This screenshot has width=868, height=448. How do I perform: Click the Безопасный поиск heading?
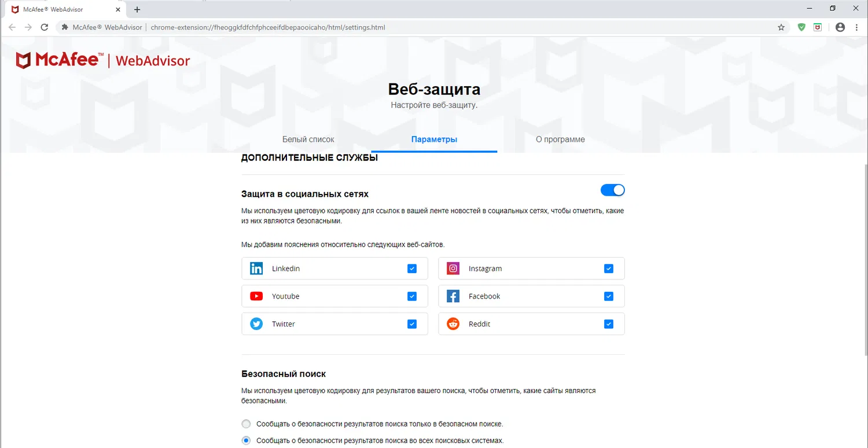284,374
